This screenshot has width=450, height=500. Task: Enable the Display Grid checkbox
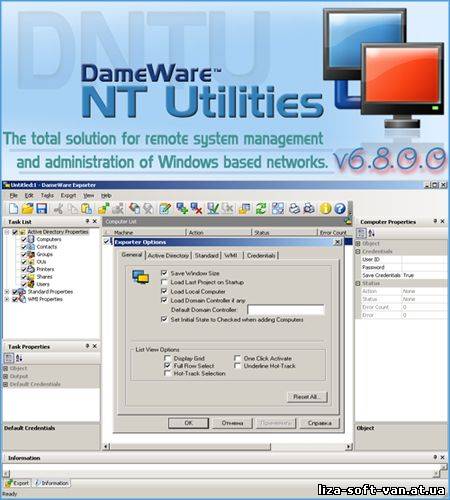[x=168, y=358]
